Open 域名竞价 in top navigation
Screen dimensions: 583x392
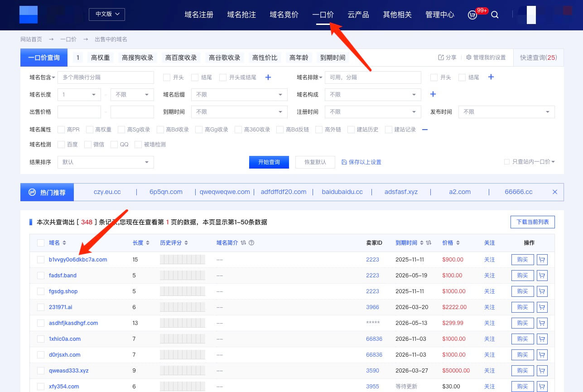point(284,15)
